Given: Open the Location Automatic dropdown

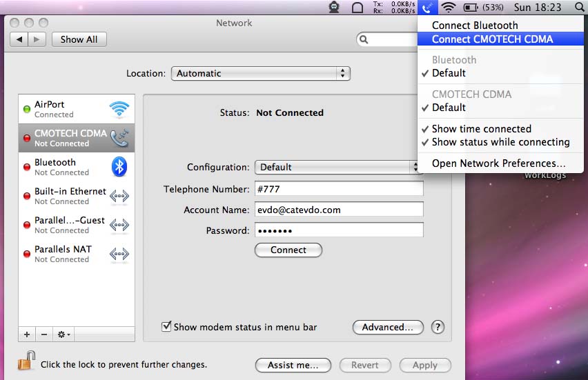Looking at the screenshot, I should 261,74.
